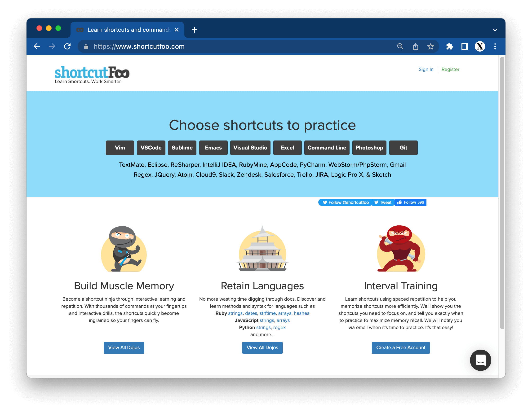Select the Excel shortcuts option
The height and width of the screenshot is (413, 532).
pos(287,148)
